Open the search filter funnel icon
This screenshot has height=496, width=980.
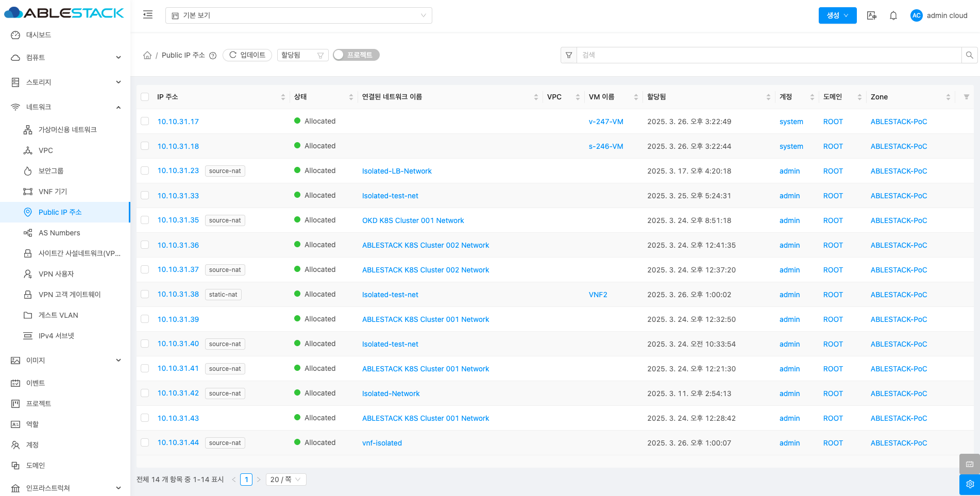pyautogui.click(x=569, y=55)
